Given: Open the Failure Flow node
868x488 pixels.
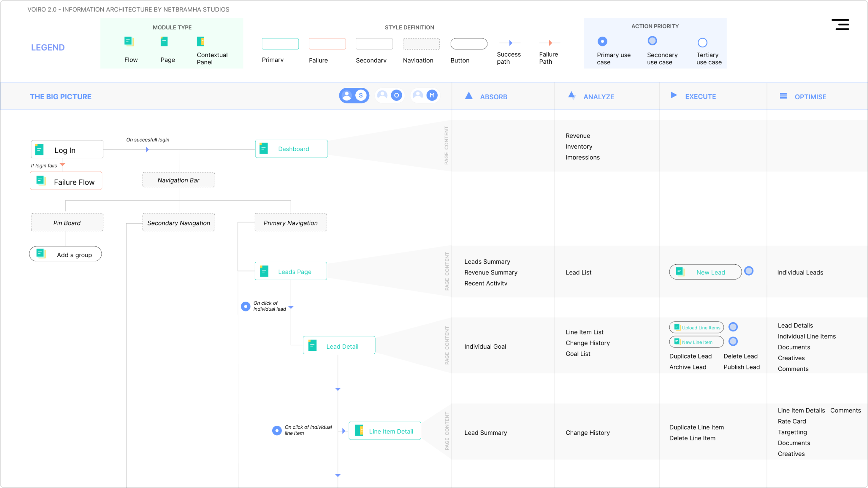Looking at the screenshot, I should coord(66,181).
